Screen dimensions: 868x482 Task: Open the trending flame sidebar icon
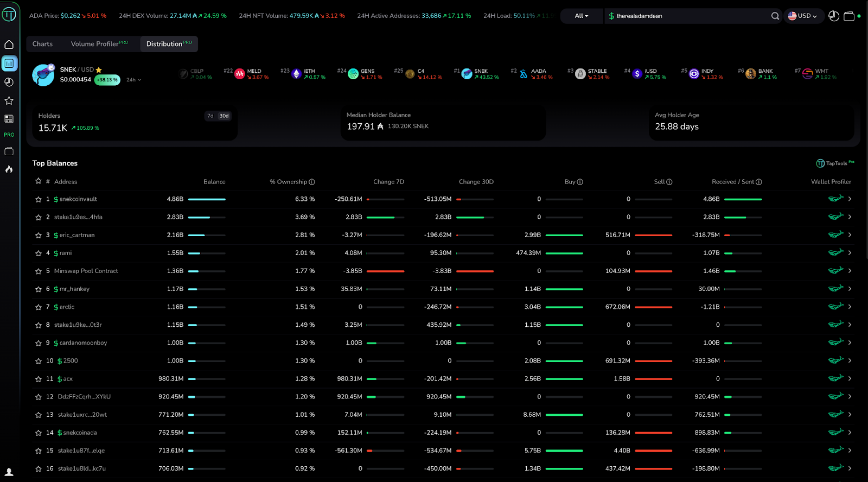point(9,169)
